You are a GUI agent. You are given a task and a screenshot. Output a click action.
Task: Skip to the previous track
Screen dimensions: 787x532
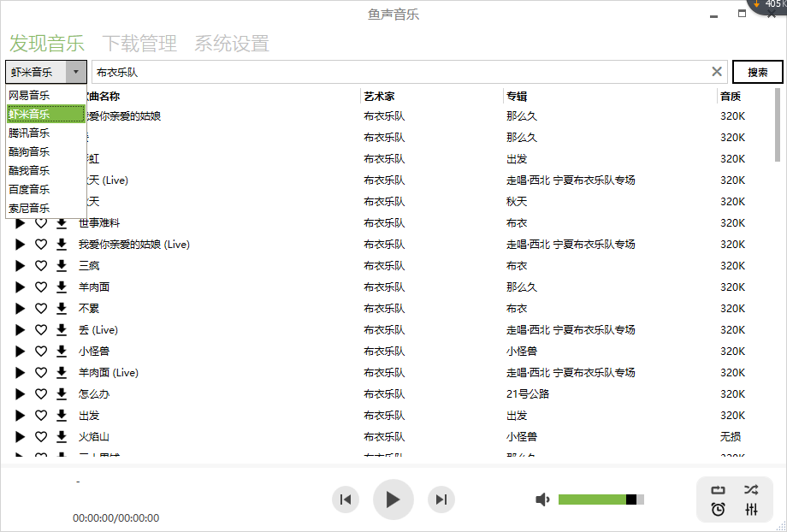click(x=346, y=499)
